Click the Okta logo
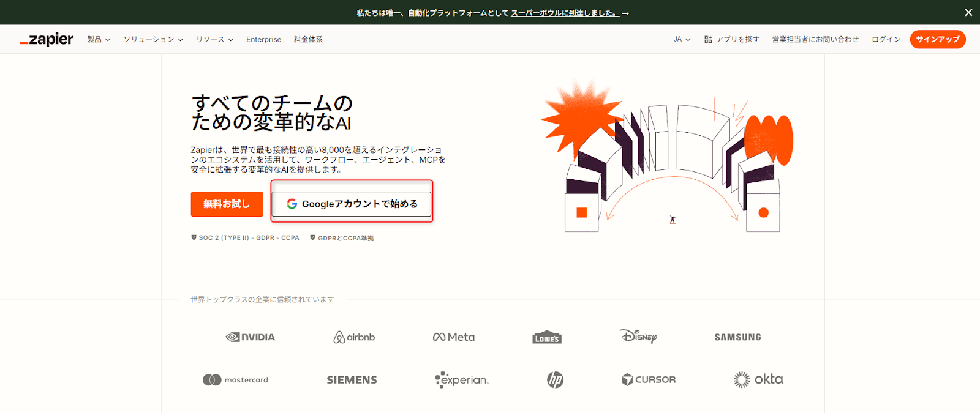 click(758, 380)
